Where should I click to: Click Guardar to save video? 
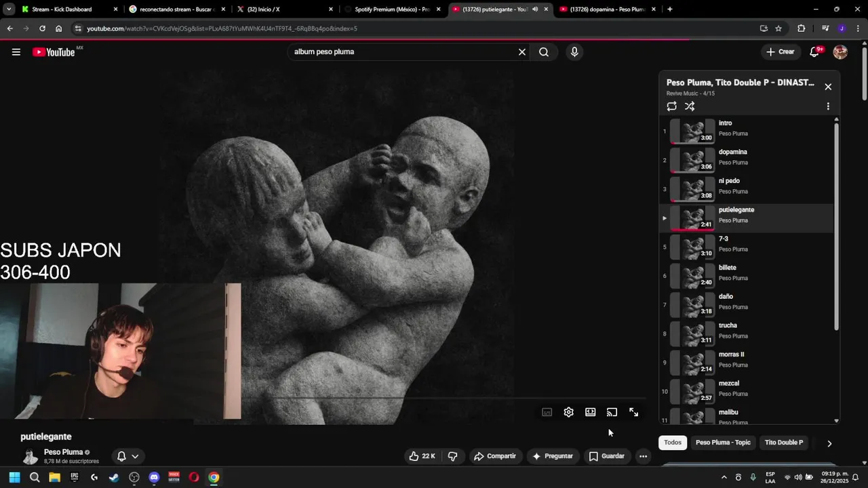pyautogui.click(x=607, y=456)
